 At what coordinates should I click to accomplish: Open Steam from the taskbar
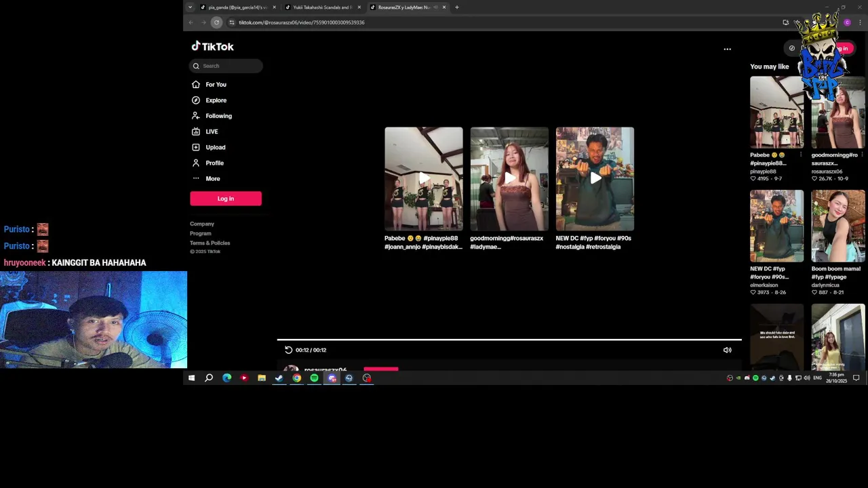279,378
